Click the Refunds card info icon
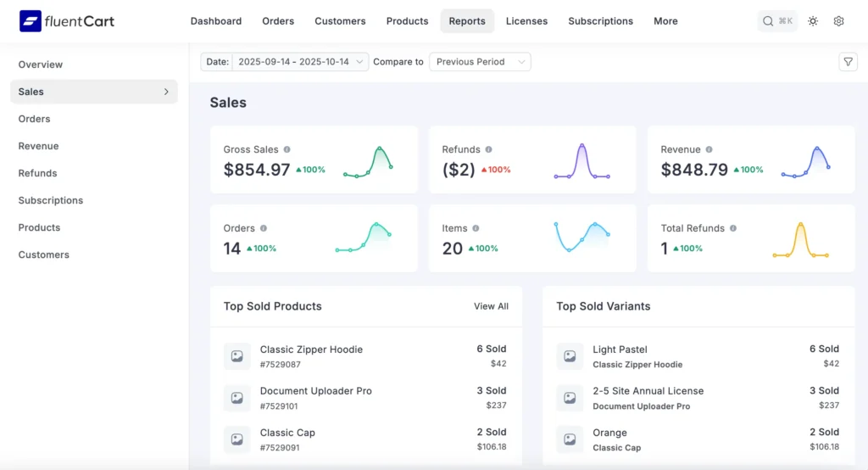 489,149
